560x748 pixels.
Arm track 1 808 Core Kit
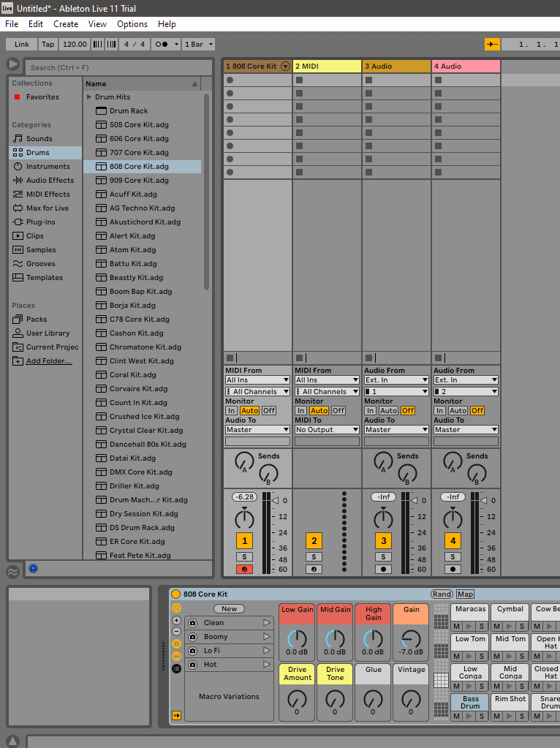[245, 569]
